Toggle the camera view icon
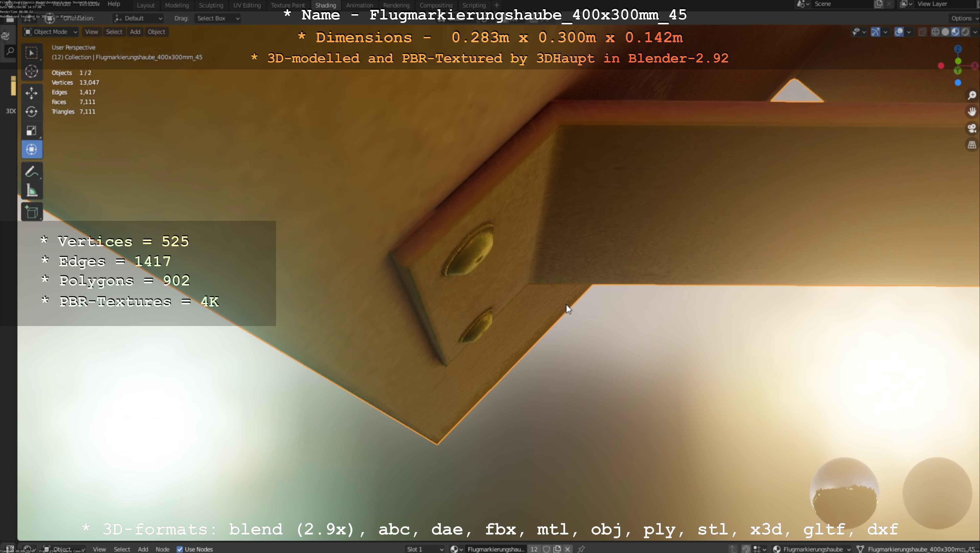This screenshot has width=980, height=553. coord(972,128)
